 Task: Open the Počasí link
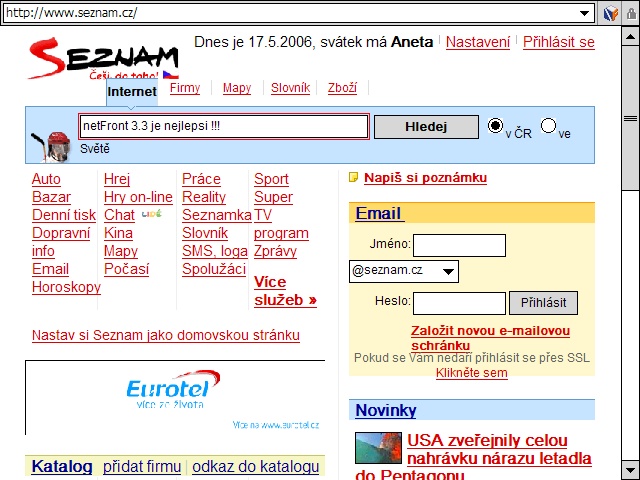126,269
